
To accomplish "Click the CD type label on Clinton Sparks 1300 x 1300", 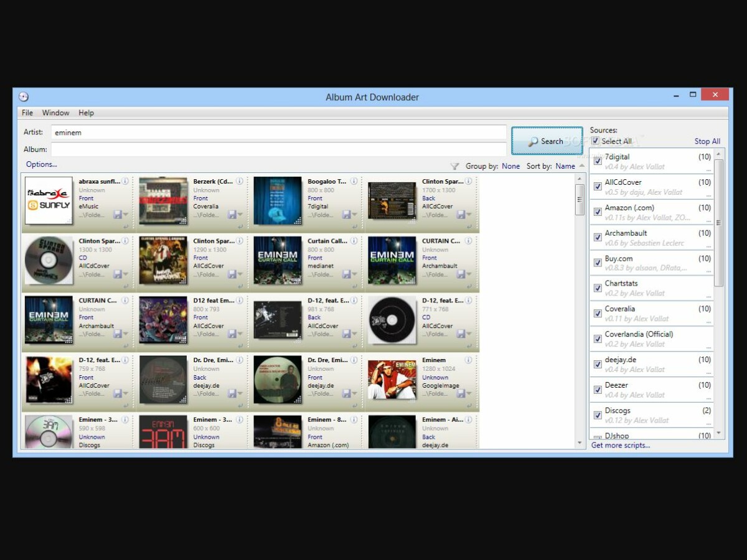I will [83, 258].
